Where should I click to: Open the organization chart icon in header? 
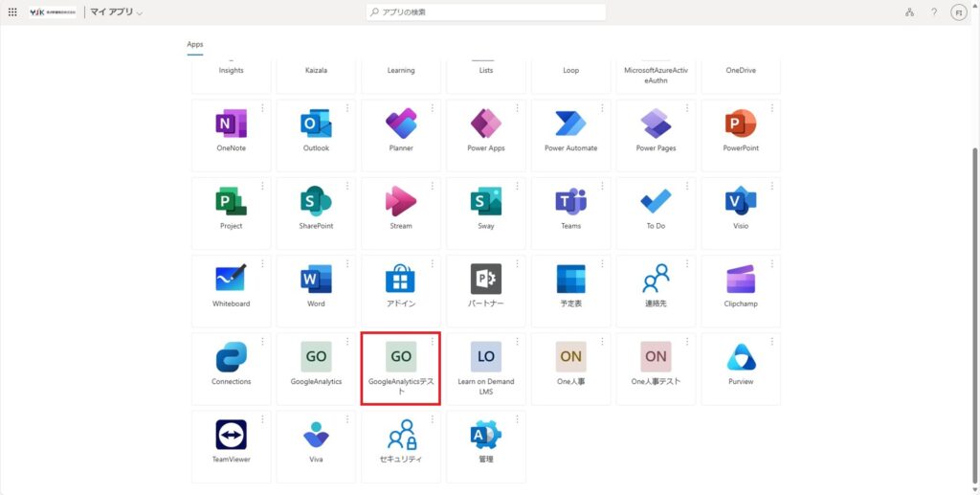909,11
